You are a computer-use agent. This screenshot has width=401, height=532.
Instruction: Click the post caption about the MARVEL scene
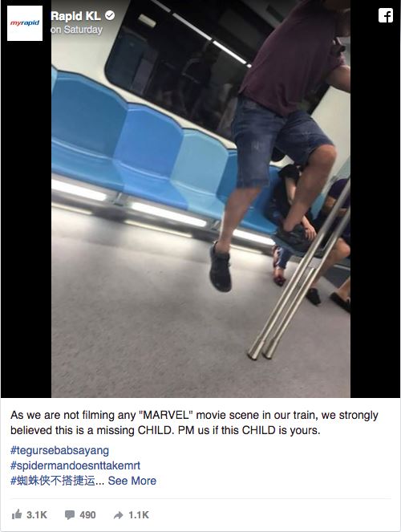(x=194, y=422)
